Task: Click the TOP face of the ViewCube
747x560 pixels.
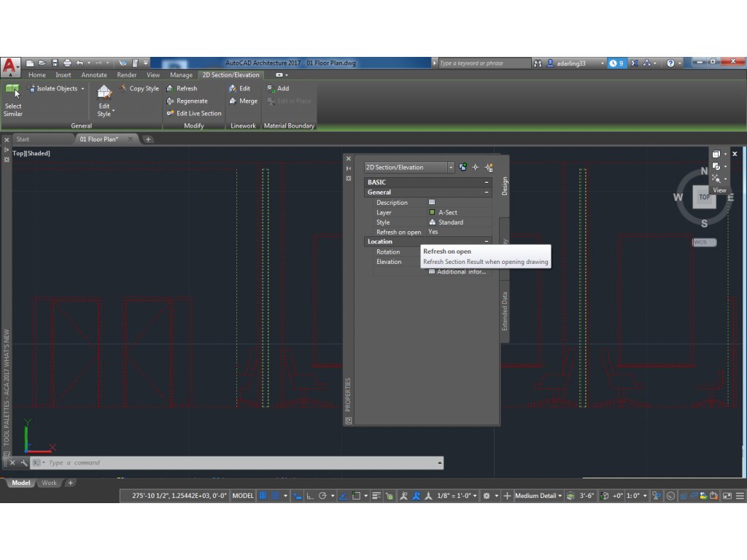Action: pos(704,197)
